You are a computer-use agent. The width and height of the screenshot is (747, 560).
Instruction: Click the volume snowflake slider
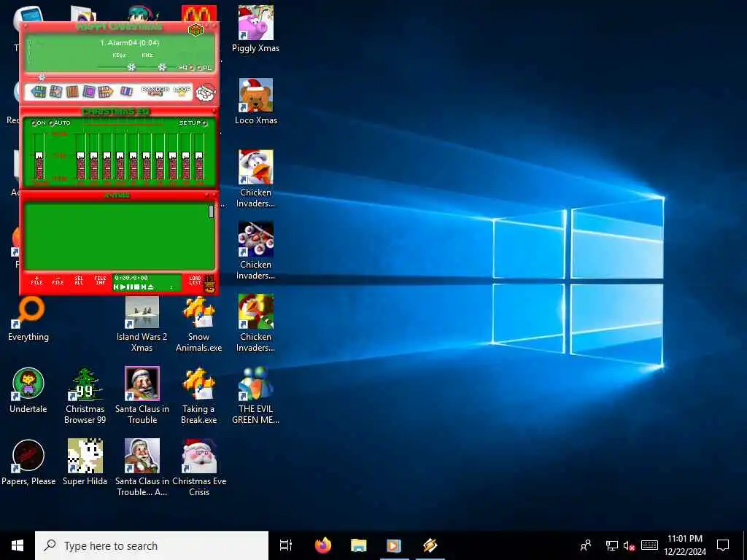click(x=131, y=67)
